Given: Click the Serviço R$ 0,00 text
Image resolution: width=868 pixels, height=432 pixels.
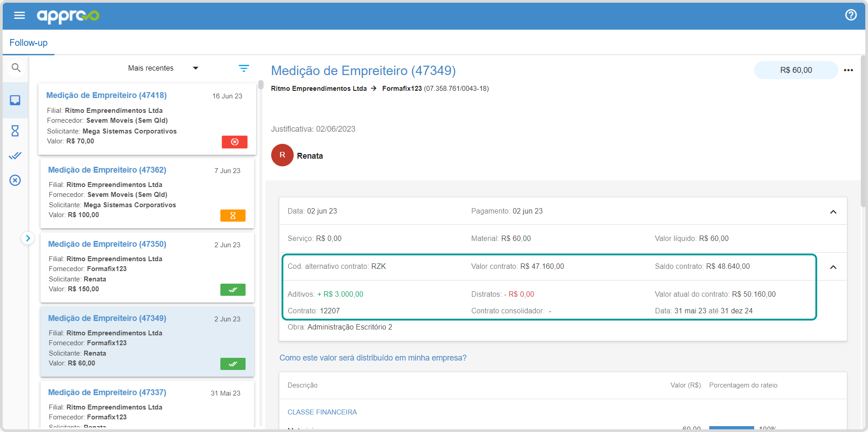Looking at the screenshot, I should pyautogui.click(x=315, y=239).
